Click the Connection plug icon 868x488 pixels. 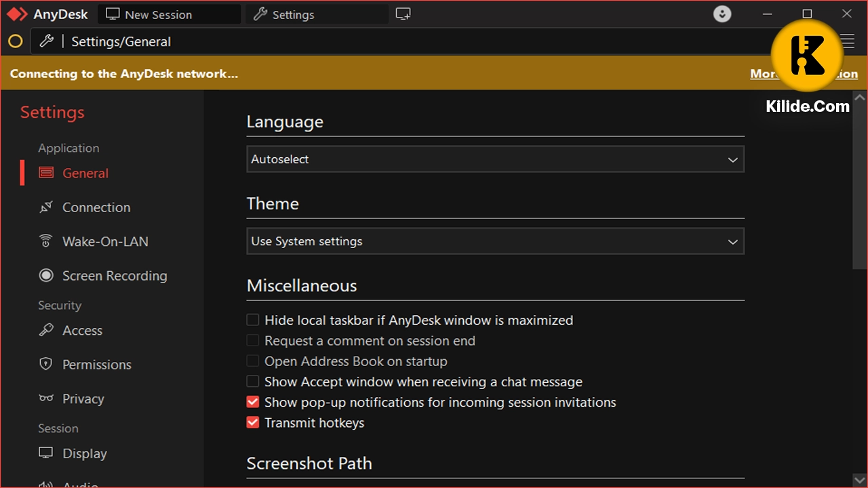[x=46, y=207]
